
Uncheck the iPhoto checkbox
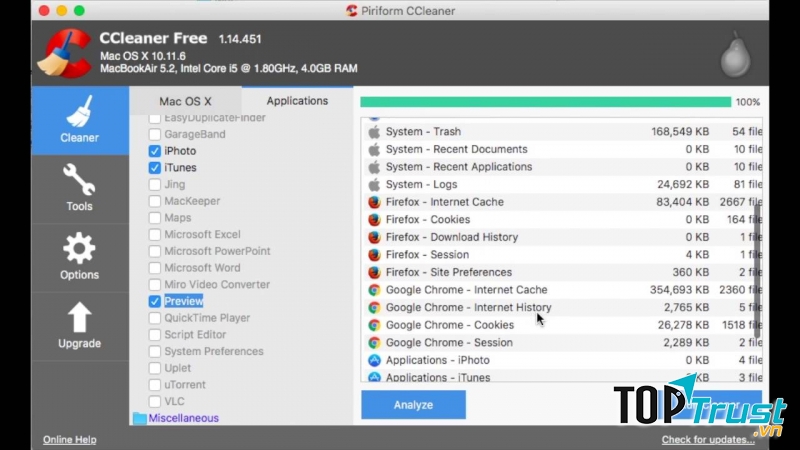coord(155,151)
